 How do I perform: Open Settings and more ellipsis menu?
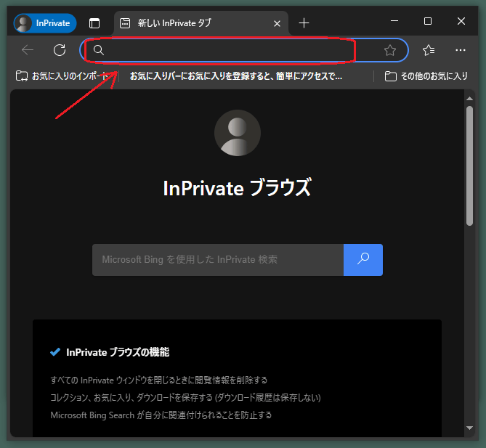[461, 50]
